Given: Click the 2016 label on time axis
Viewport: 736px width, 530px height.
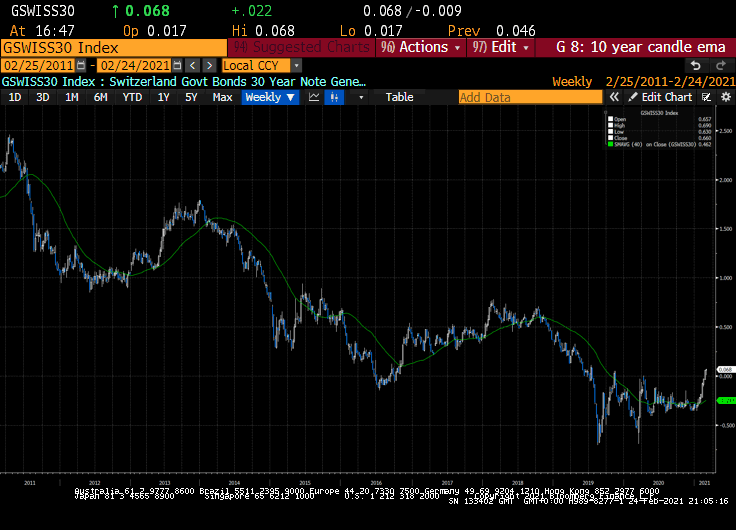Looking at the screenshot, I should [x=376, y=483].
